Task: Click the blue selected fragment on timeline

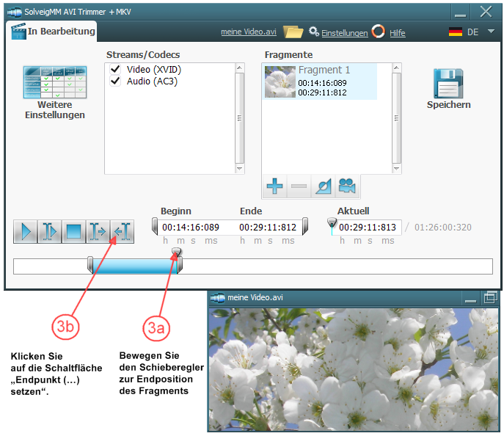Action: click(135, 266)
